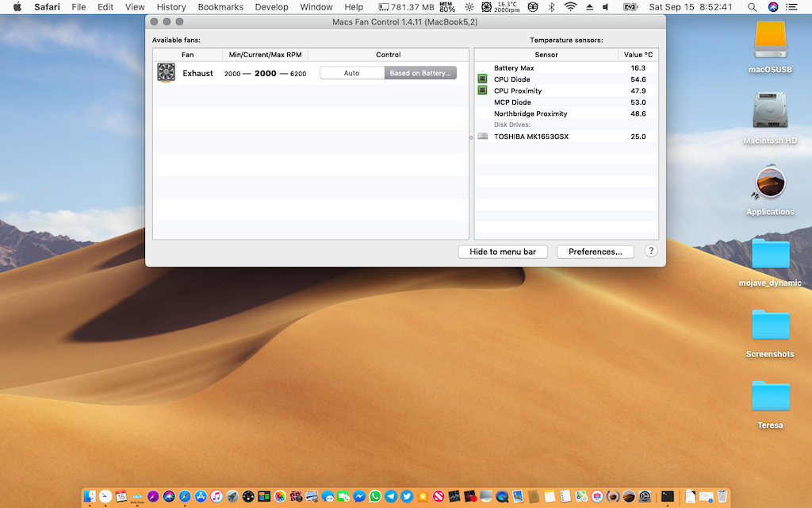The image size is (812, 508).
Task: Click the Control column header
Action: pos(389,55)
